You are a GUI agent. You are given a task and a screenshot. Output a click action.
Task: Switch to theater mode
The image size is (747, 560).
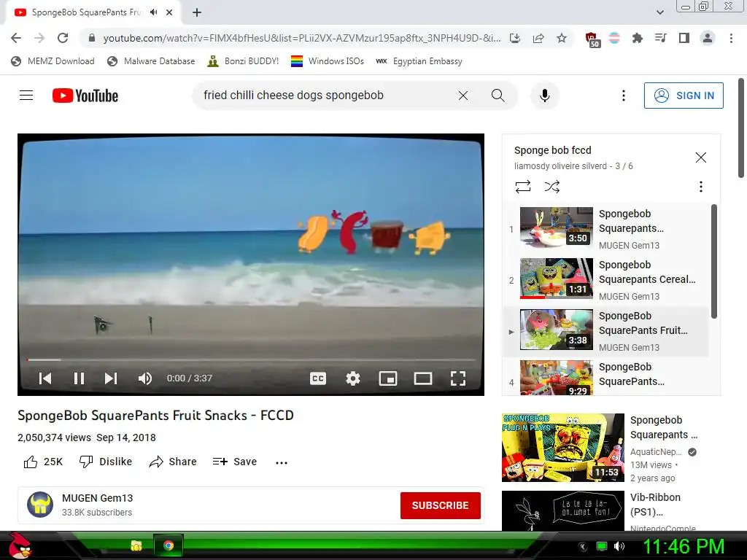[422, 378]
